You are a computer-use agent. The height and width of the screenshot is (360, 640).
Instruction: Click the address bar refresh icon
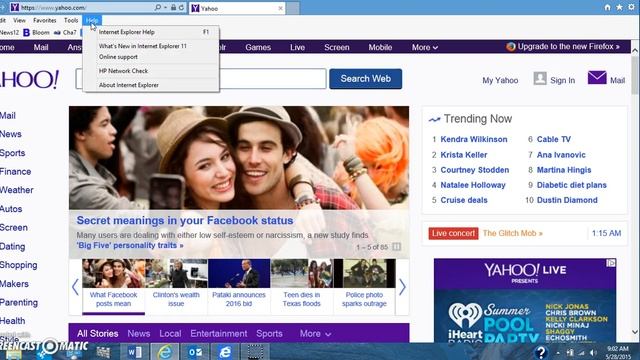click(181, 8)
